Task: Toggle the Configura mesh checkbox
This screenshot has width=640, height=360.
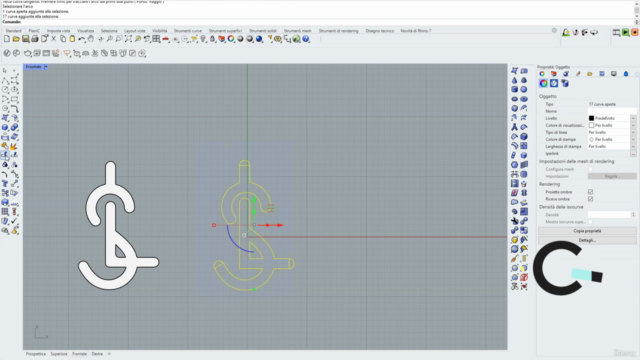Action: click(x=590, y=169)
